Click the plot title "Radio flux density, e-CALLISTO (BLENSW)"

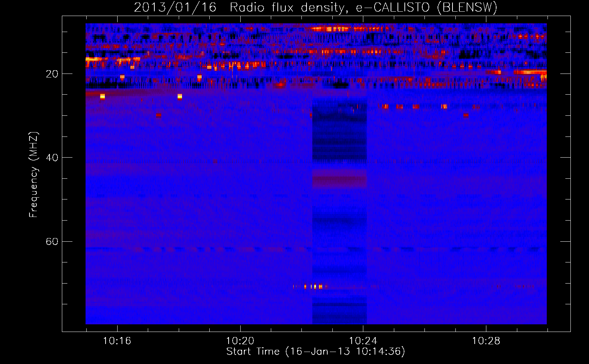click(364, 7)
